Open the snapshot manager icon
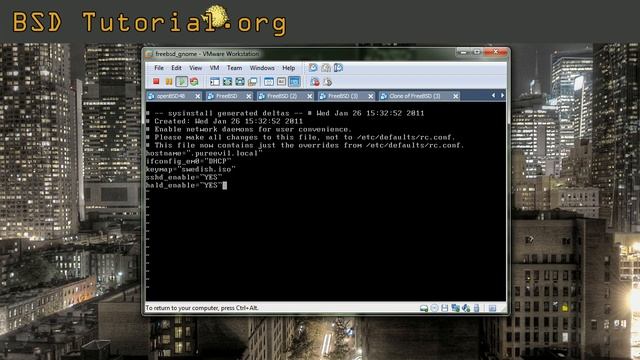Viewport: 640px width, 360px height. (x=338, y=68)
